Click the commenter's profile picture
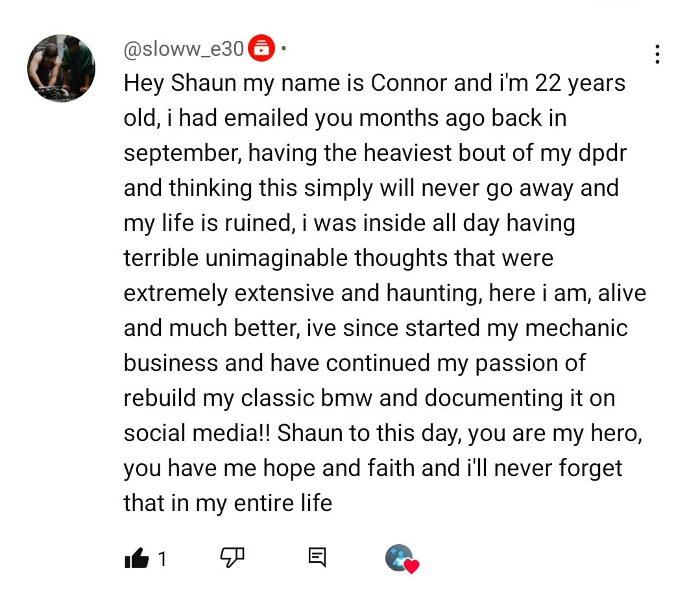700x609 pixels. coord(61,68)
